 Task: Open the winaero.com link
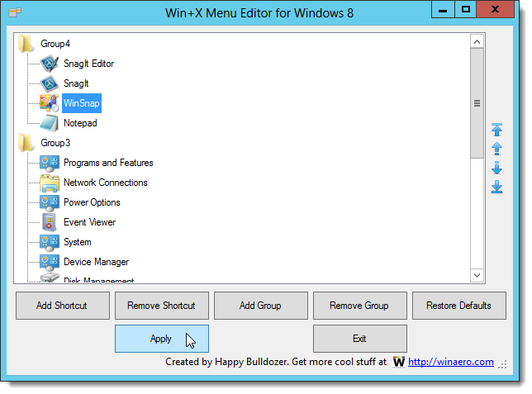pos(450,362)
